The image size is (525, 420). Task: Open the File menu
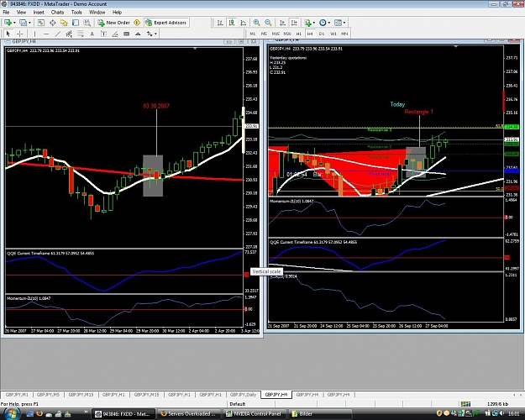point(6,12)
